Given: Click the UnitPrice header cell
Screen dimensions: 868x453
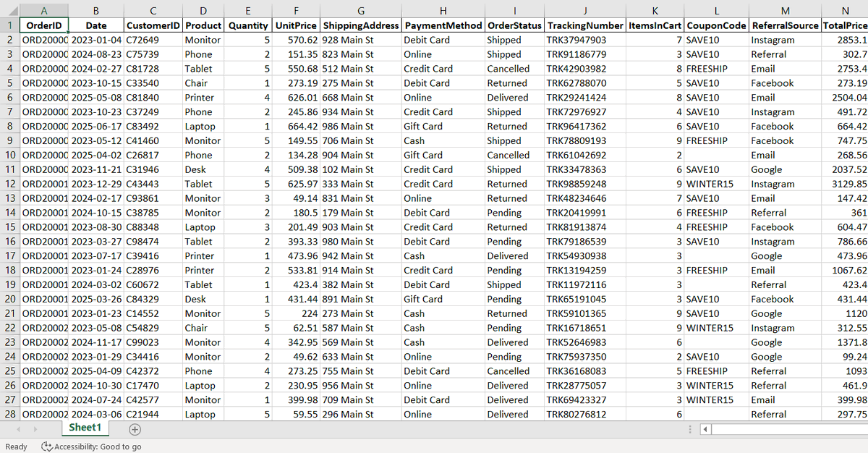Looking at the screenshot, I should click(x=296, y=25).
